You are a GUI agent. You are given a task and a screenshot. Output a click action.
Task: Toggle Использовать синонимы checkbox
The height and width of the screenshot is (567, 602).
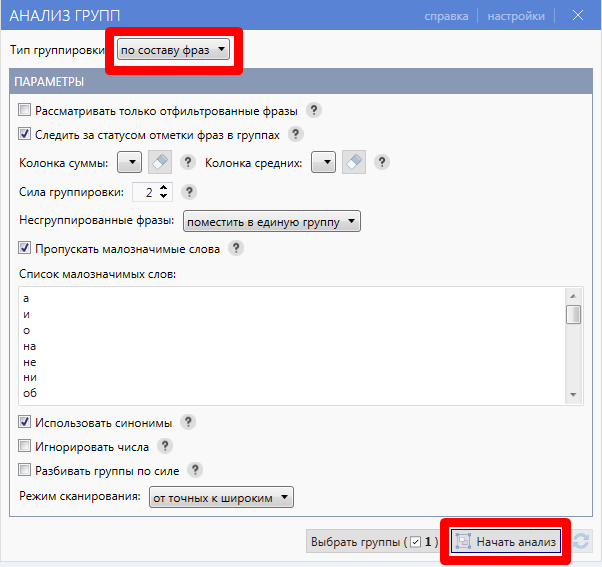[25, 423]
